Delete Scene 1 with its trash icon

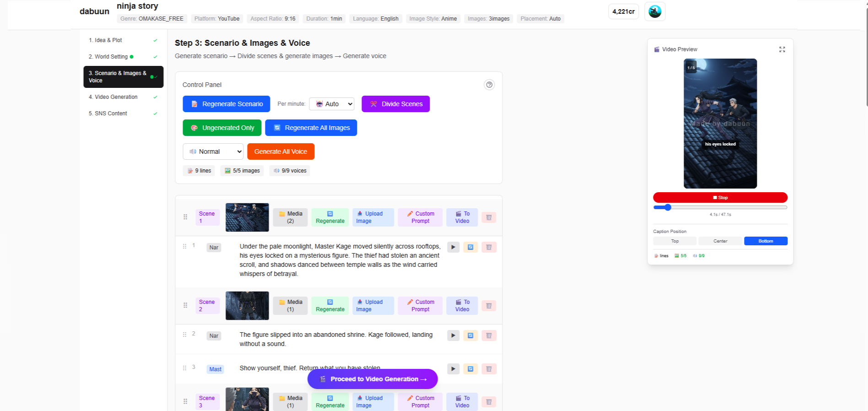[489, 217]
